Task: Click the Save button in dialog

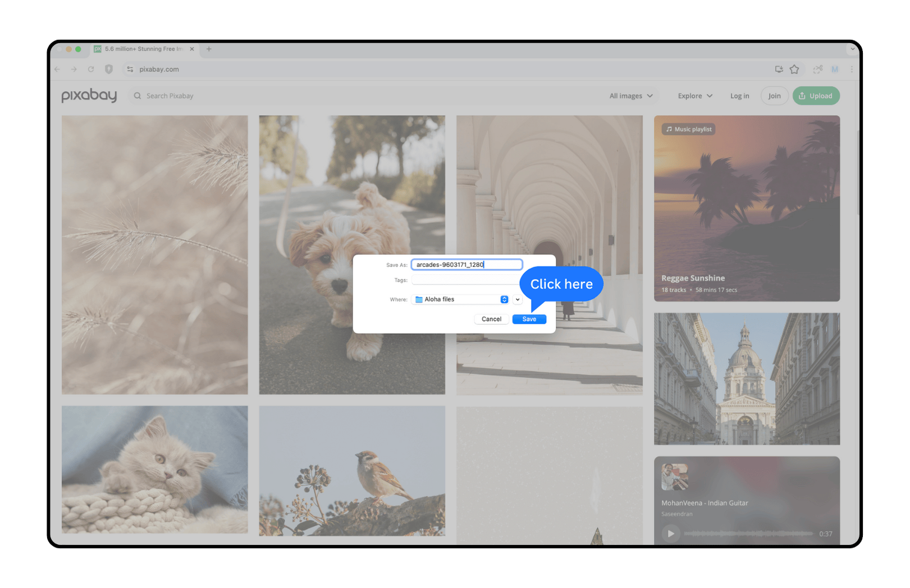Action: [529, 319]
